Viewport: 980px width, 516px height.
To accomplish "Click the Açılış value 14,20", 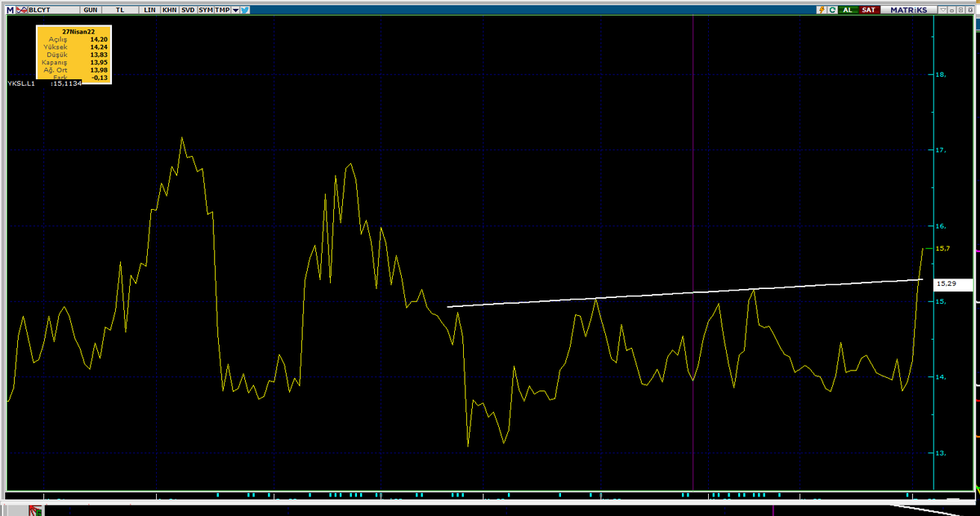I will pyautogui.click(x=99, y=38).
